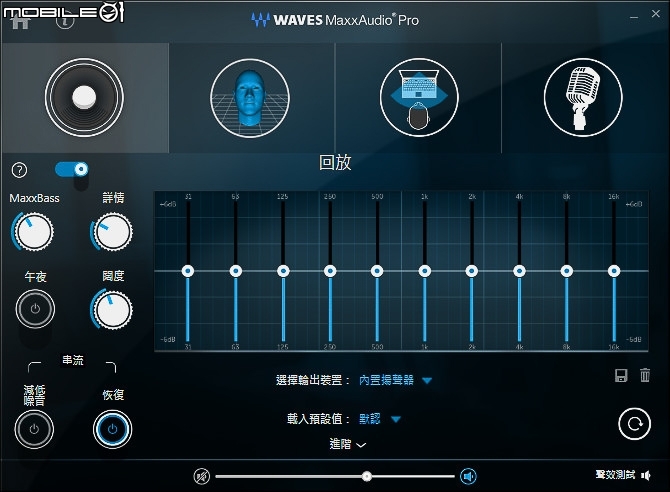Click the 16k equalizer slider handle

(x=614, y=271)
